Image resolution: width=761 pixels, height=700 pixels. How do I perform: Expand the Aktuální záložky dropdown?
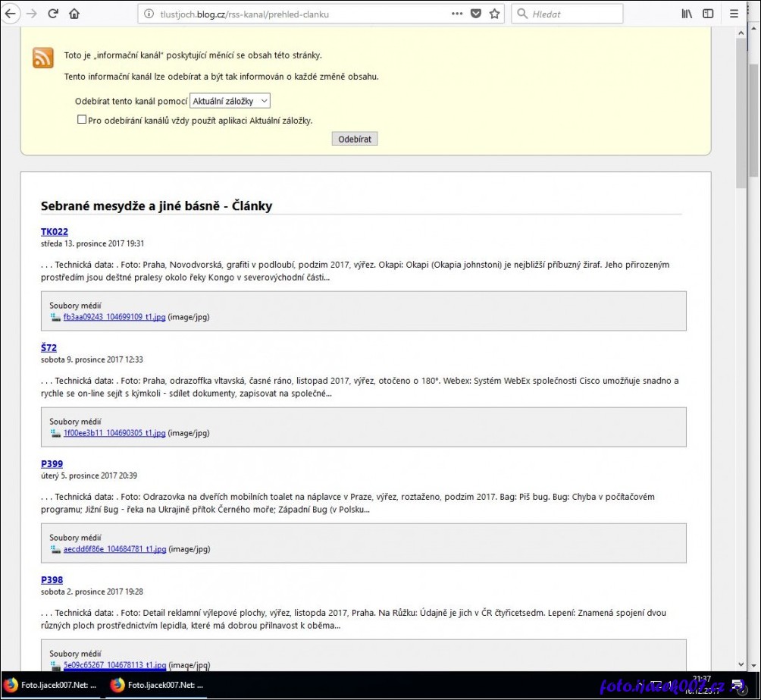tap(230, 101)
